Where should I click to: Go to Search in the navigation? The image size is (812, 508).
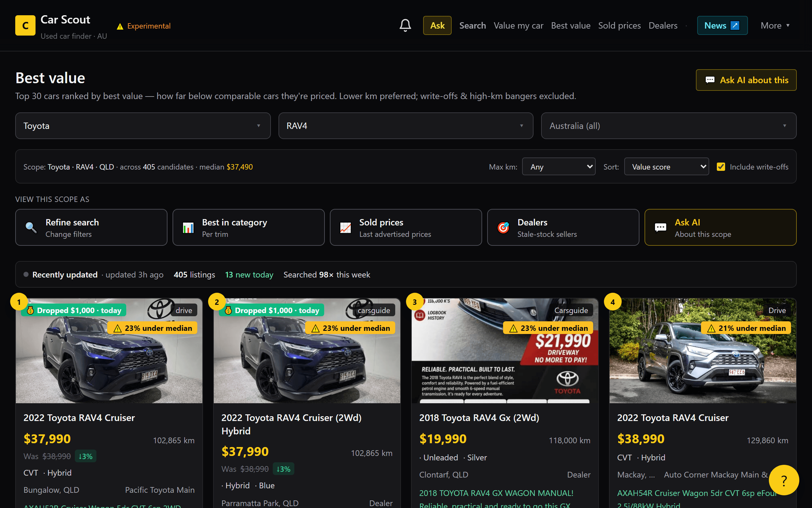(472, 25)
